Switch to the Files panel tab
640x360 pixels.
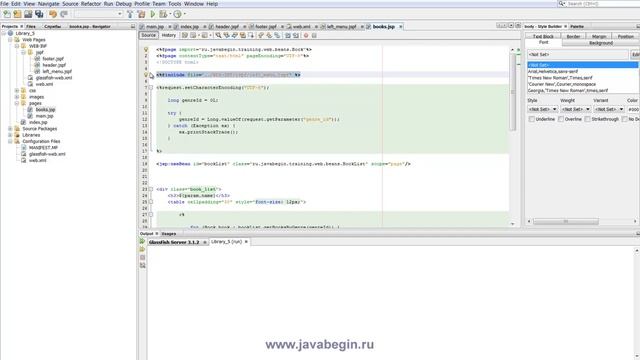tap(31, 26)
